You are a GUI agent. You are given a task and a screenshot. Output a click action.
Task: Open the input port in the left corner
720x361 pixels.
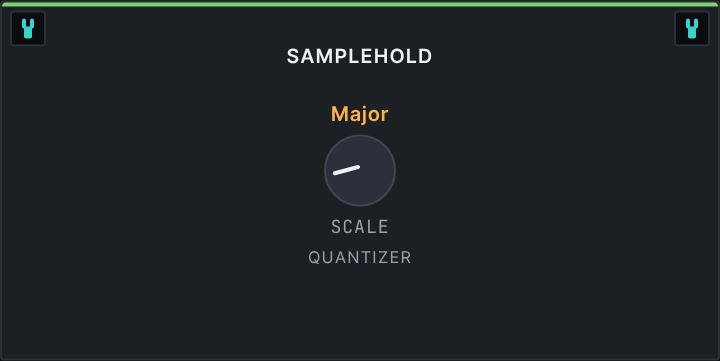(28, 28)
